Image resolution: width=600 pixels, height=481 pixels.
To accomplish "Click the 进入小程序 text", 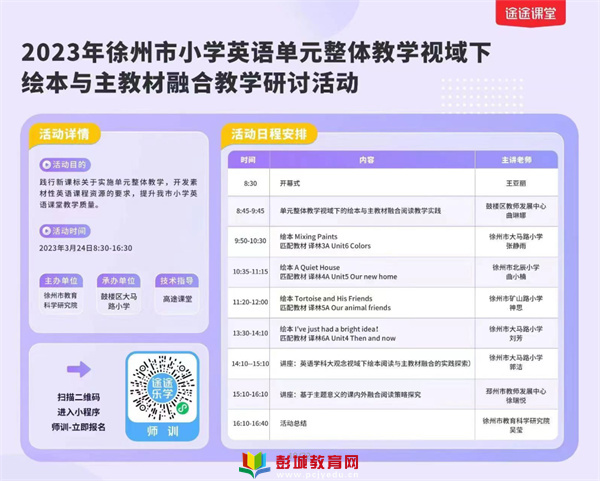I will pos(79,412).
